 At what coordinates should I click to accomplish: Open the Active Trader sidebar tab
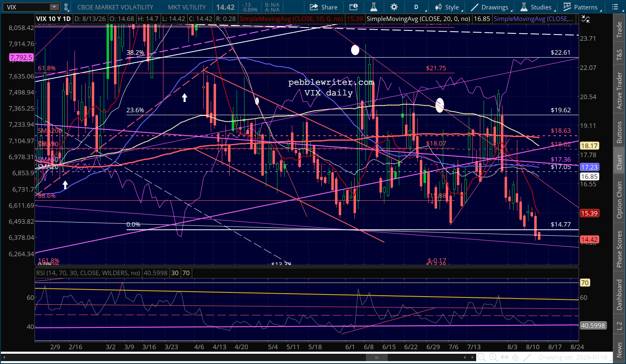pos(619,90)
